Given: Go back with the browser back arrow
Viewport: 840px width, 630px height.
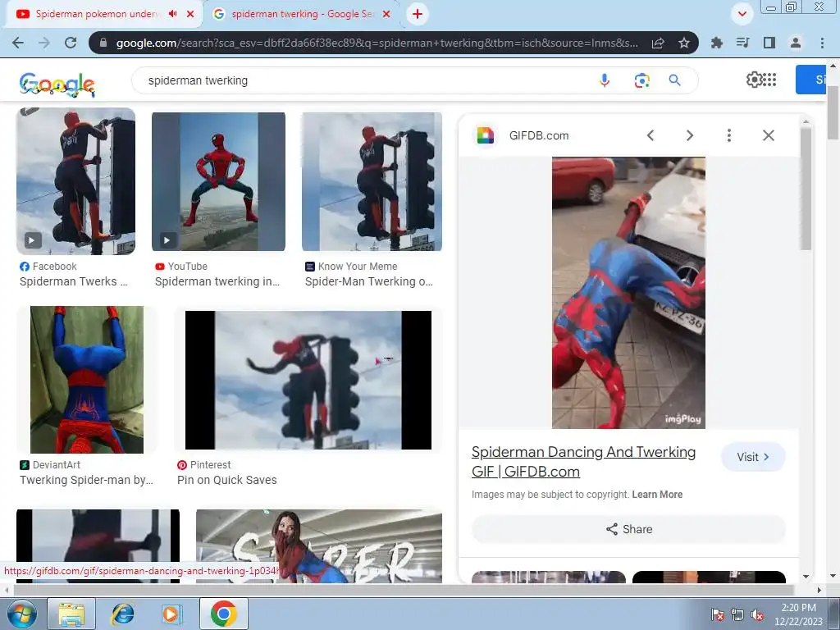Looking at the screenshot, I should coord(18,43).
